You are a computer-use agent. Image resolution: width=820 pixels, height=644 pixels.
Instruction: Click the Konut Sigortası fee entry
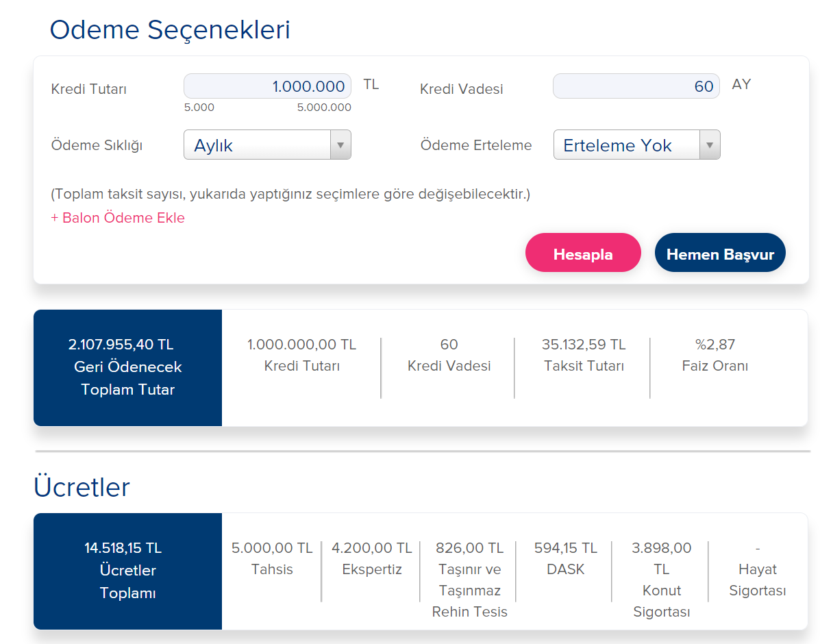pyautogui.click(x=661, y=580)
